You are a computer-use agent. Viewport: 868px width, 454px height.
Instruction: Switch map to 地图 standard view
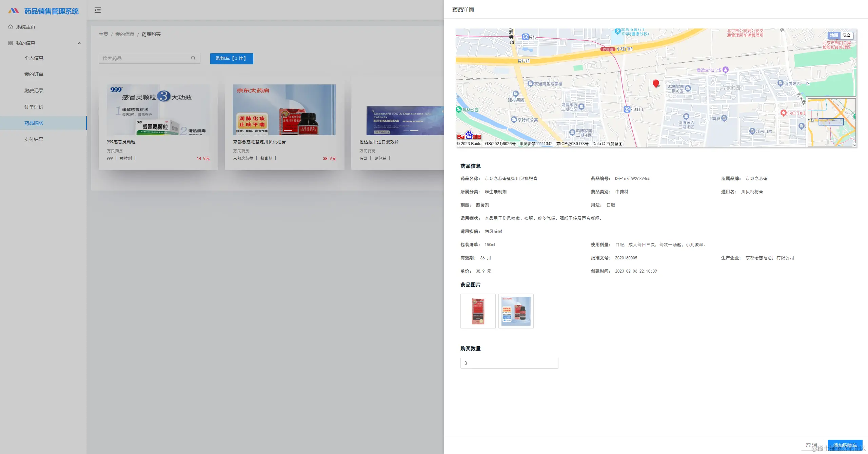pos(834,35)
